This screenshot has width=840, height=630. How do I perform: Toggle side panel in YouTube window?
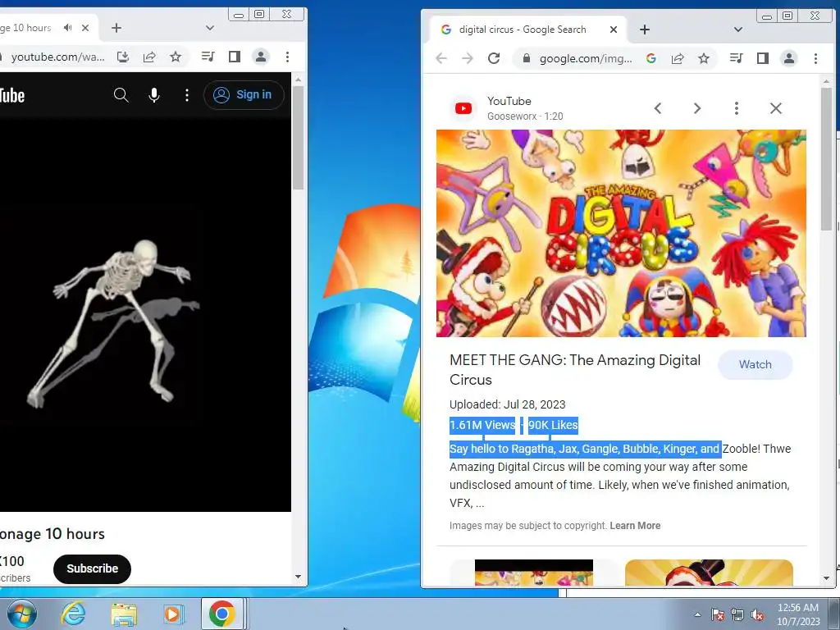(x=234, y=57)
